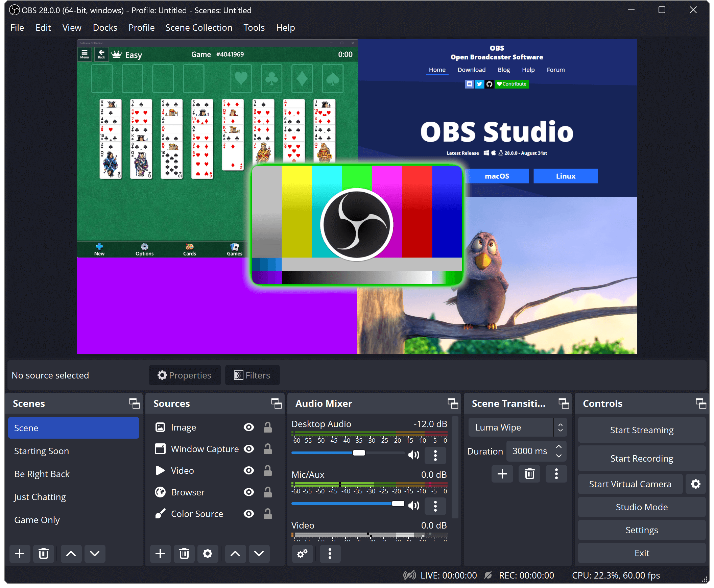714x588 pixels.
Task: Click the Start Streaming button
Action: click(x=642, y=430)
